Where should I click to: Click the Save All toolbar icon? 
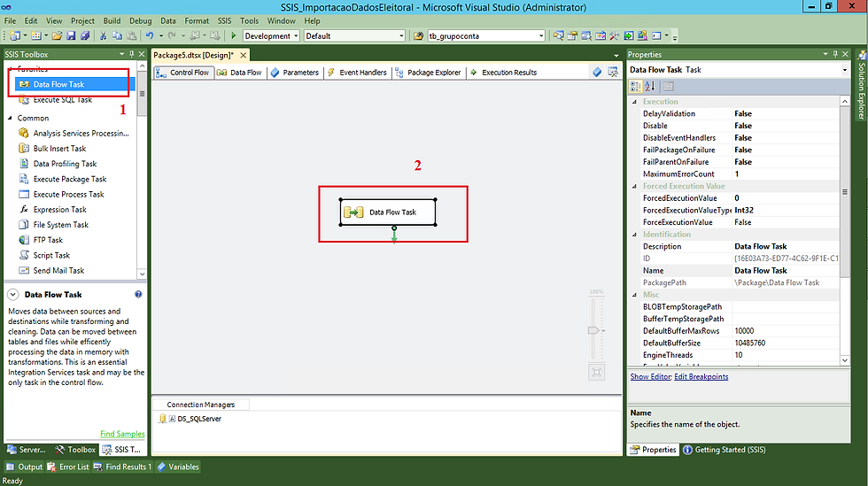(85, 36)
